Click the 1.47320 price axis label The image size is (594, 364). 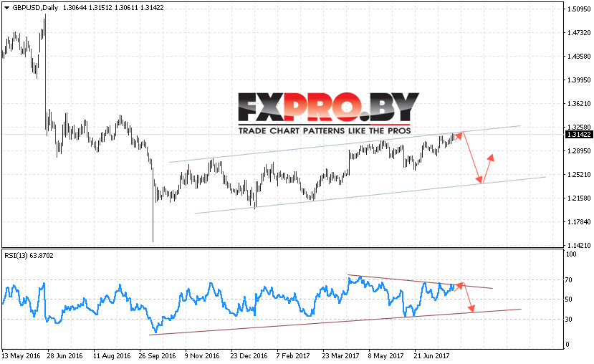tap(579, 33)
